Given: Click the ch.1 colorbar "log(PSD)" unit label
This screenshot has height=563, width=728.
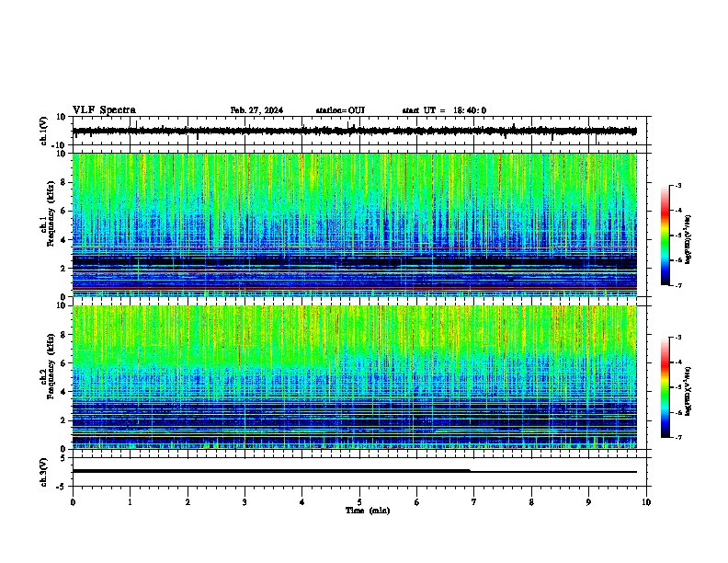Looking at the screenshot, I should [x=688, y=240].
